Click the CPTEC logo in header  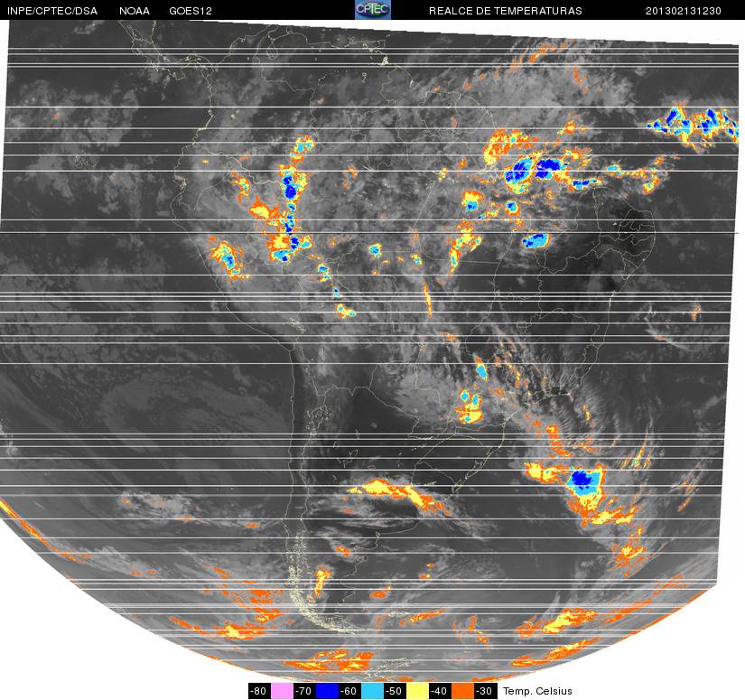(x=373, y=10)
